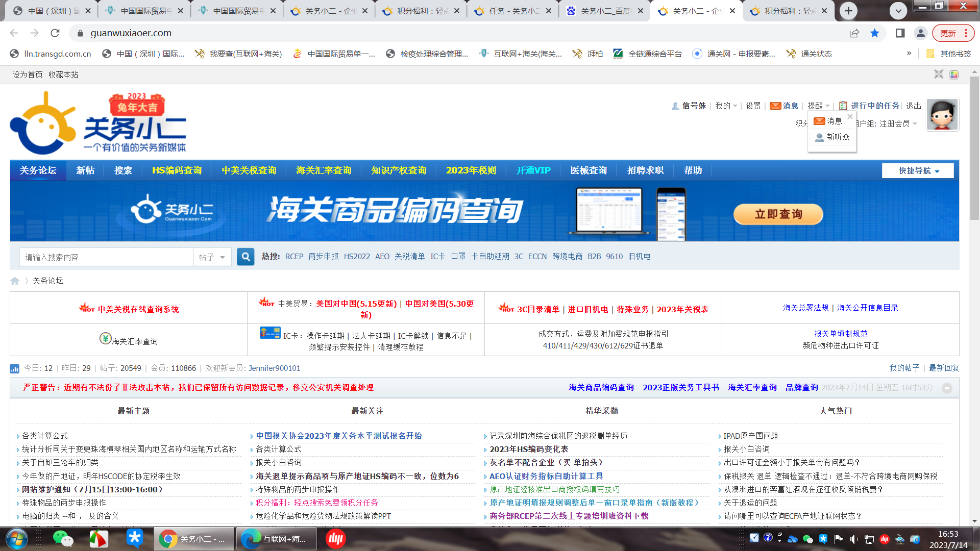
Task: Click the forum statistics chart icon
Action: 14,368
